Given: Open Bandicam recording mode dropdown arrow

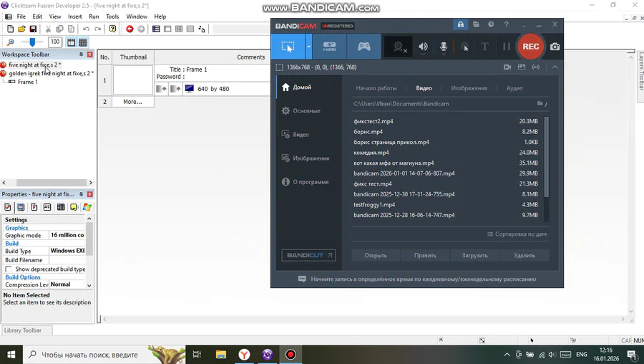Looking at the screenshot, I should tap(308, 47).
